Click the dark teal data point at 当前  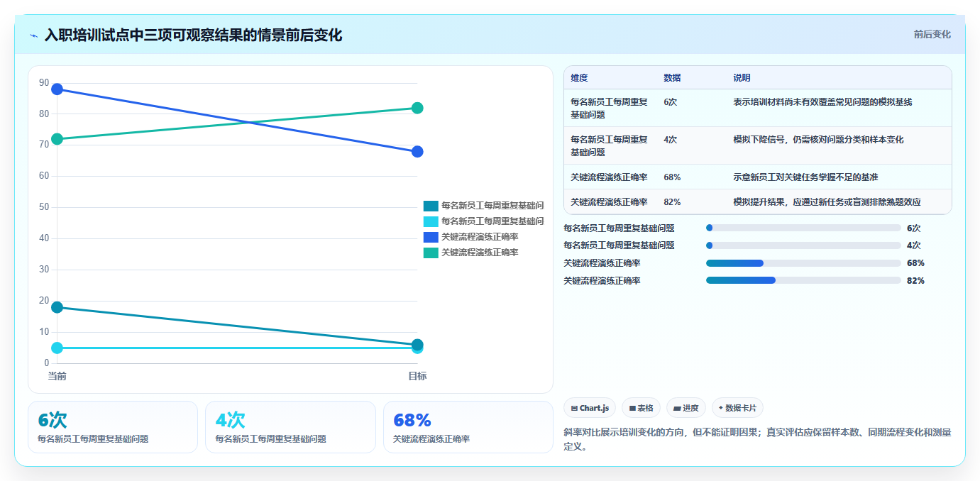[x=57, y=307]
